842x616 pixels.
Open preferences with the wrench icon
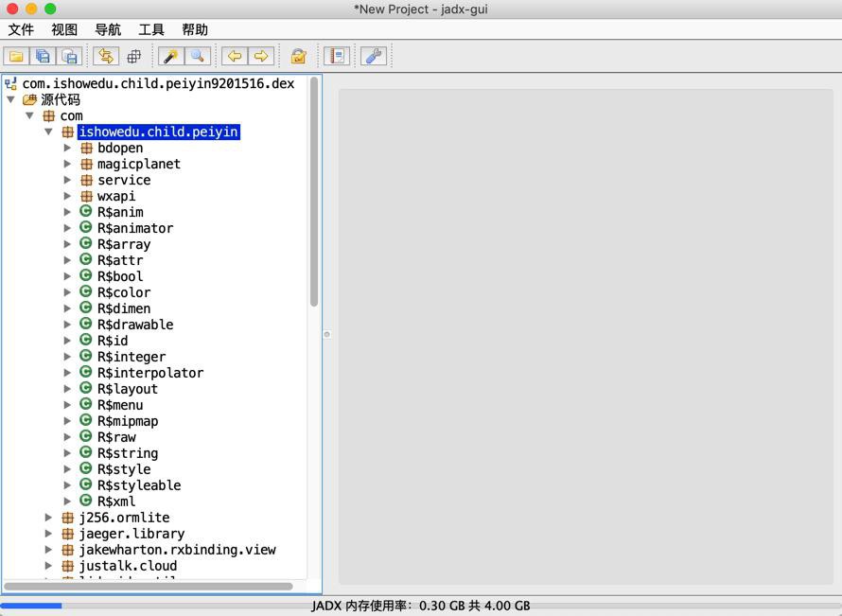coord(374,56)
